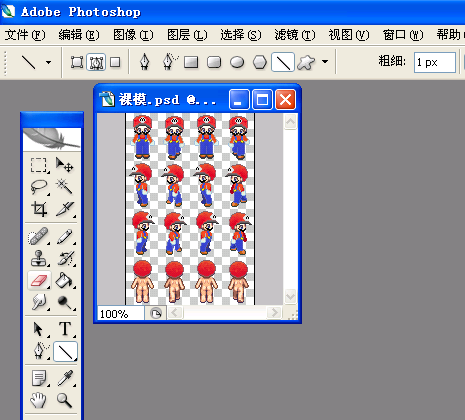Open the line tool preset picker dropdown
This screenshot has height=420, width=465.
49,62
